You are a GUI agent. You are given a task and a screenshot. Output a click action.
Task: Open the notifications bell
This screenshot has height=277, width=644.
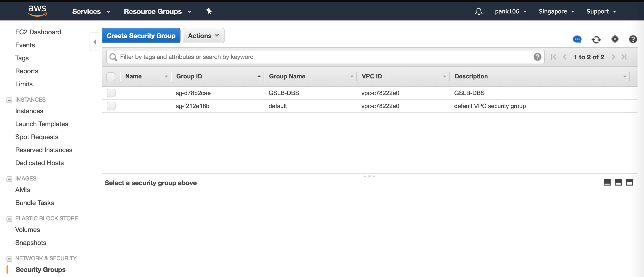point(479,12)
